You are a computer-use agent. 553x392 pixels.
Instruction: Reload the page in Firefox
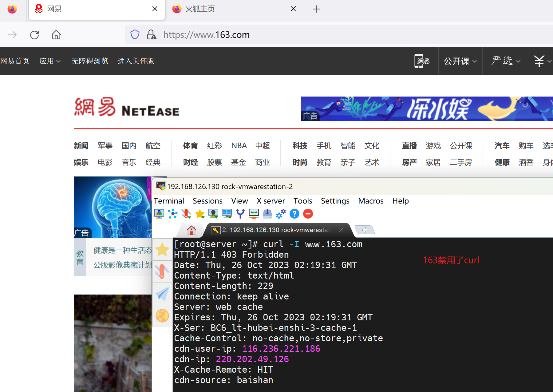tap(34, 35)
